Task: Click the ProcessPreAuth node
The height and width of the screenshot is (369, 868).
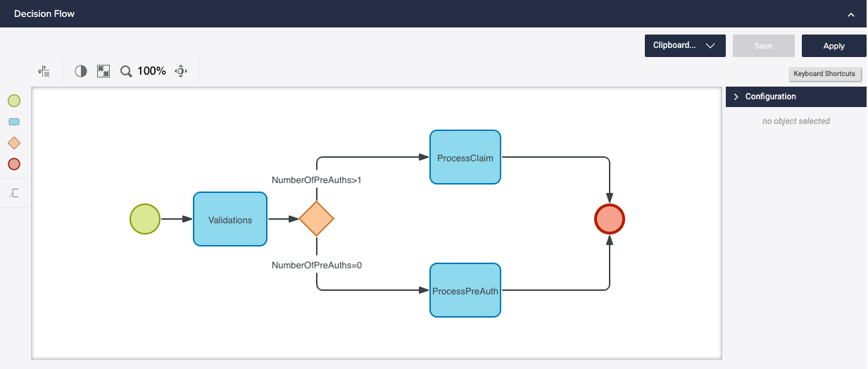Action: click(465, 291)
